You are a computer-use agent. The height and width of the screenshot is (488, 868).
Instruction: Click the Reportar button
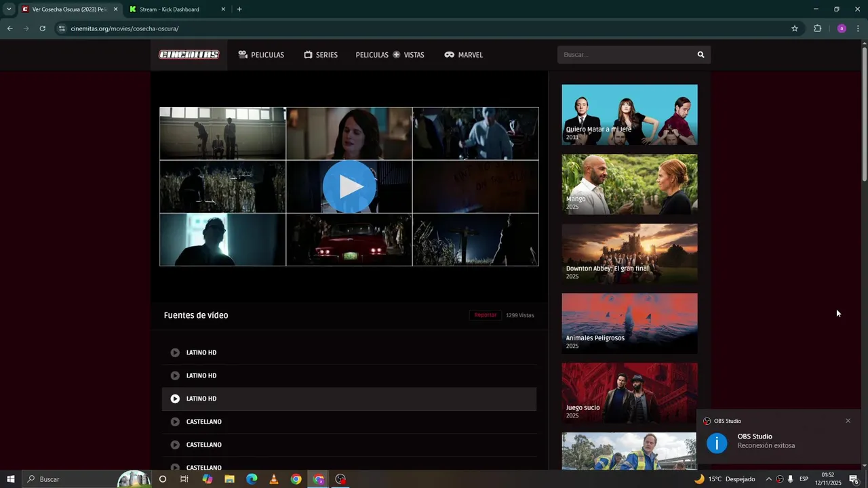point(485,315)
